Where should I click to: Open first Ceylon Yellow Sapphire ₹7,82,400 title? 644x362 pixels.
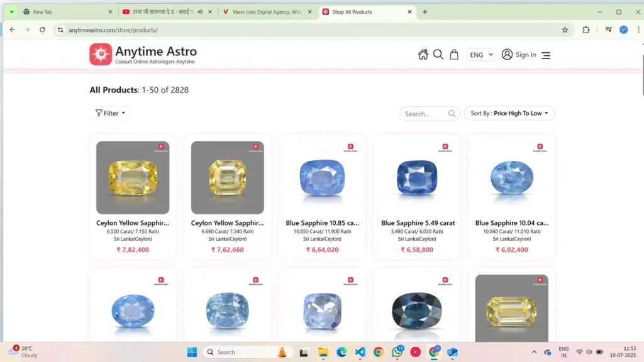pos(133,223)
